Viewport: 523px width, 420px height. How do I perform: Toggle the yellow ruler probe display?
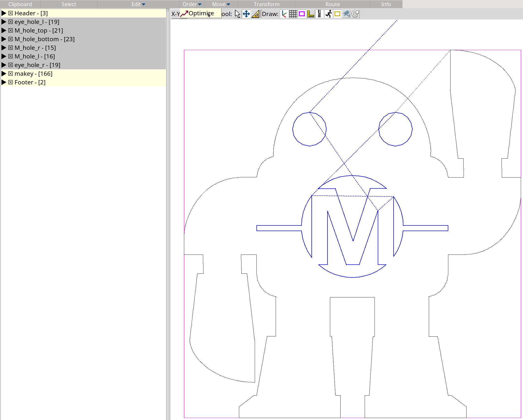(x=311, y=14)
